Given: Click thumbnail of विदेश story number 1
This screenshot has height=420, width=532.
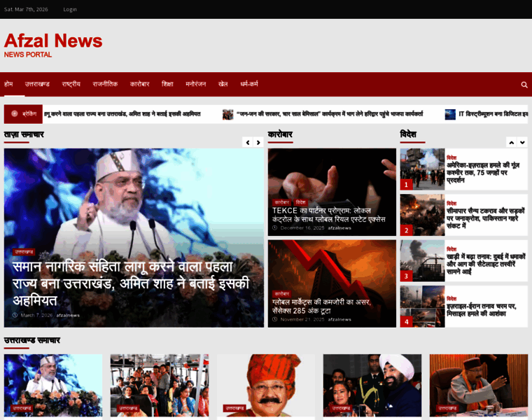Looking at the screenshot, I should coord(422,169).
